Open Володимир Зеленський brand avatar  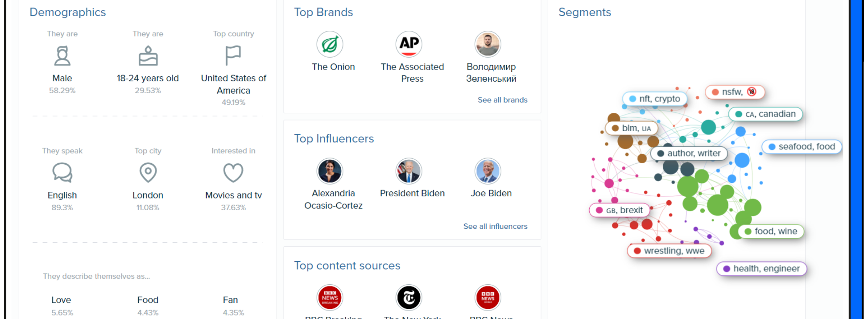pos(488,44)
